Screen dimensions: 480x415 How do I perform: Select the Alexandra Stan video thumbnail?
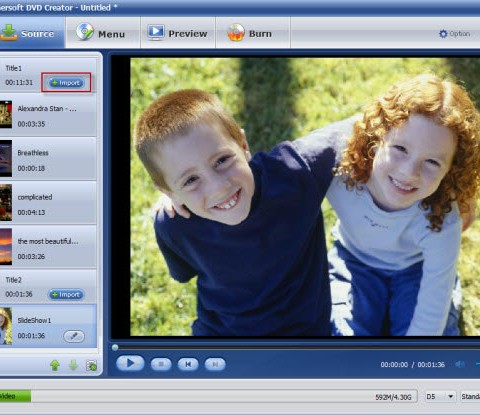(6, 114)
